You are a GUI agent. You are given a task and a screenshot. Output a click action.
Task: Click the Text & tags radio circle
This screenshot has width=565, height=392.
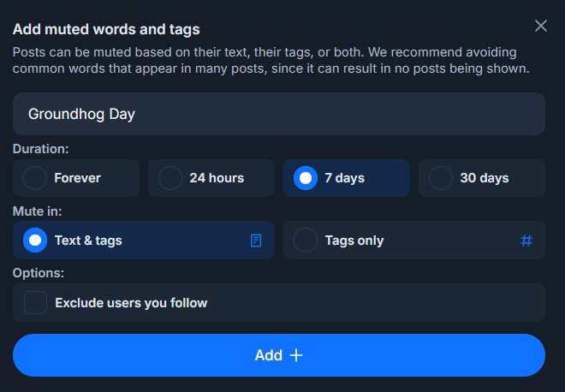pos(35,241)
